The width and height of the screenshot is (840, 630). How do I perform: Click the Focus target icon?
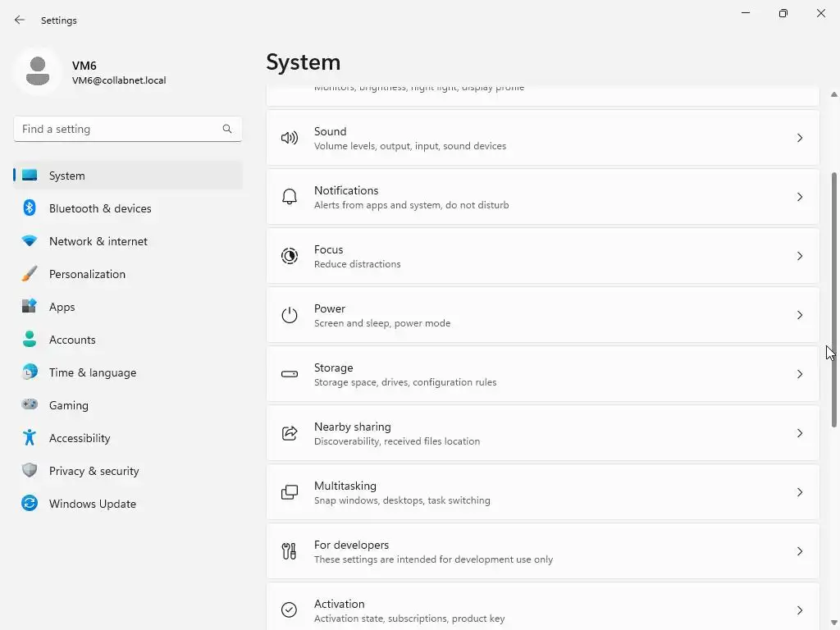click(290, 256)
